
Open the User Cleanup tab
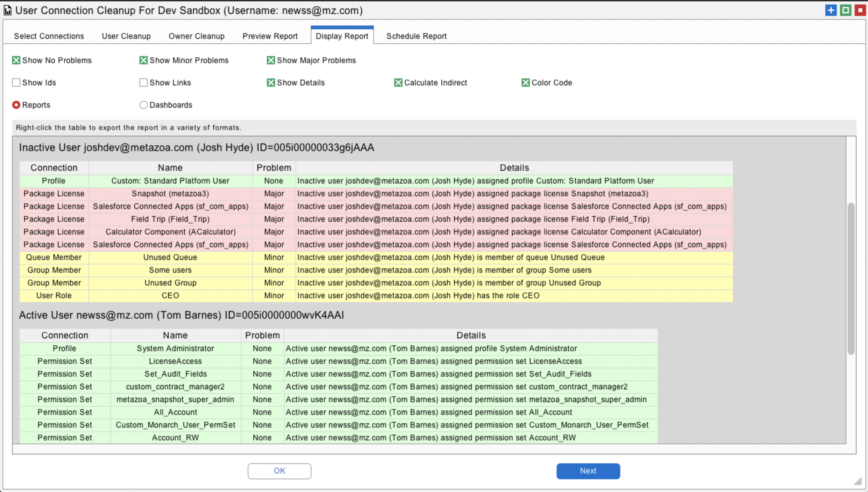[126, 36]
